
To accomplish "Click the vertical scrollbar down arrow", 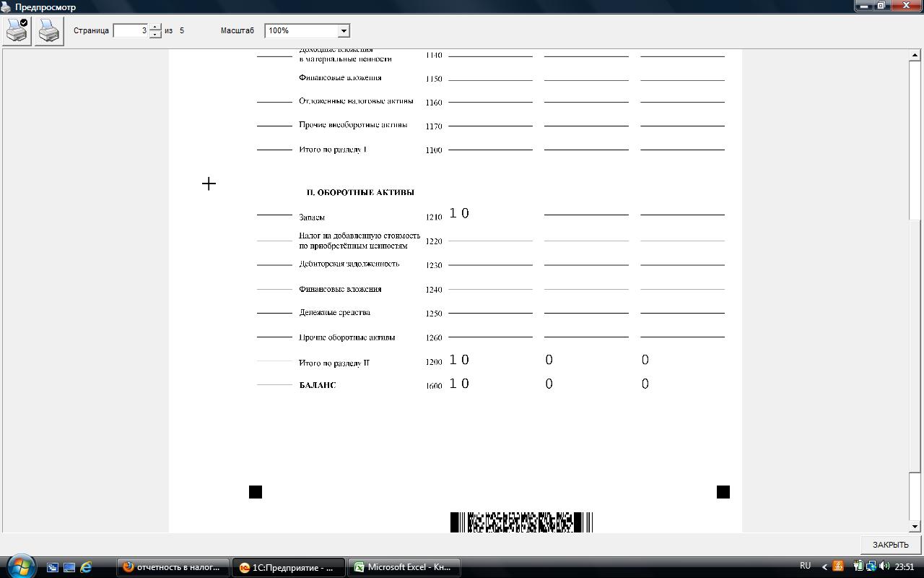I will point(915,527).
